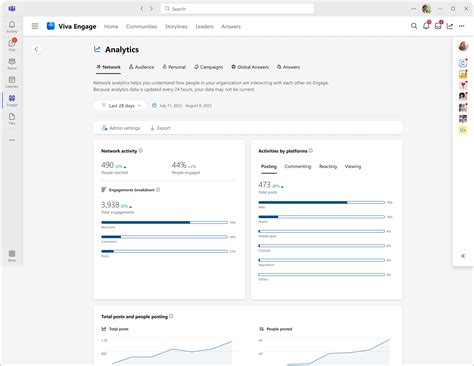Switch to the Network analytics tab
474x366 pixels.
click(108, 67)
